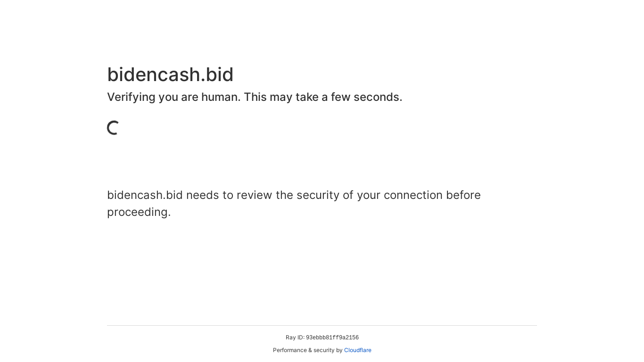The image size is (644, 362).
Task: Click the word "before" in the paragraph
Action: point(463,195)
